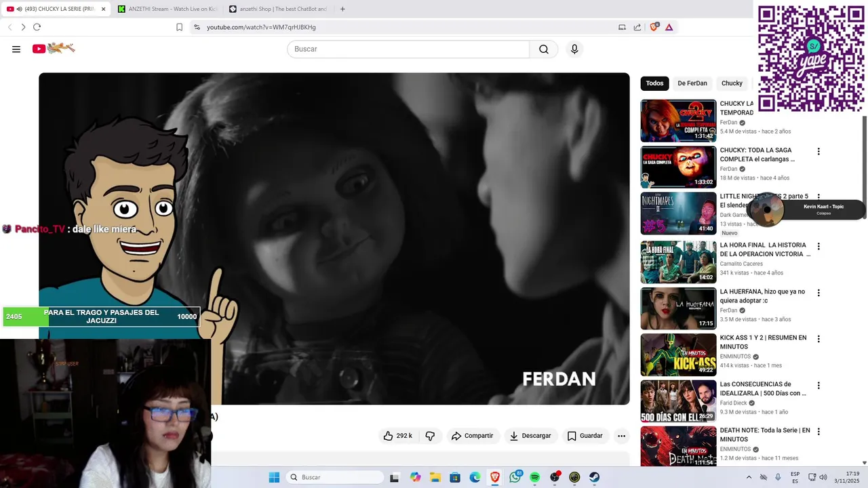Mute tab via speaker icon on YouTube tab
Screen dimensions: 868x488
[x=19, y=9]
